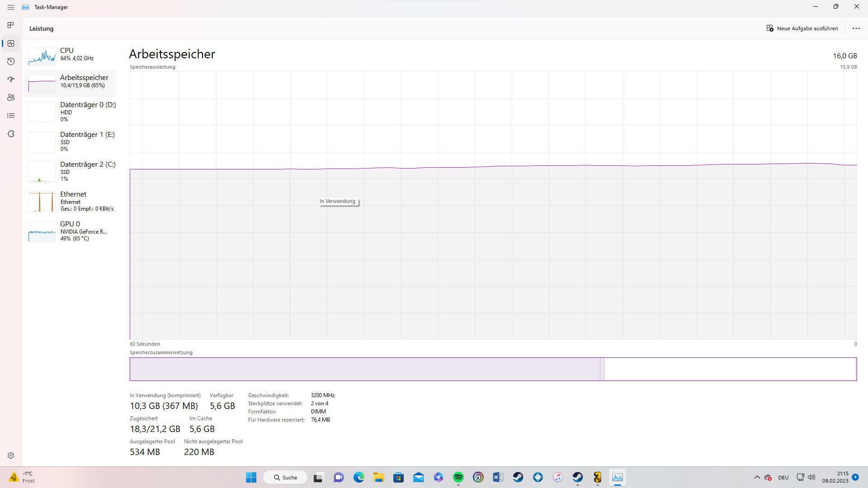Open the three-dots more options menu

tap(856, 28)
